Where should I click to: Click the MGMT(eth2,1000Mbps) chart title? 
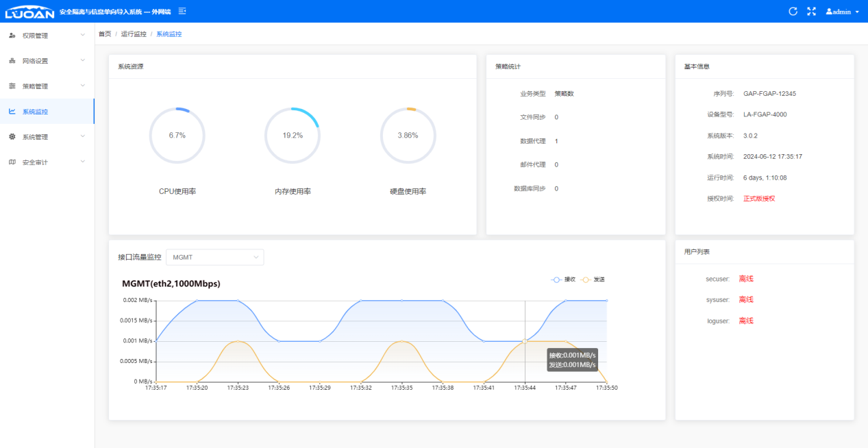click(171, 284)
